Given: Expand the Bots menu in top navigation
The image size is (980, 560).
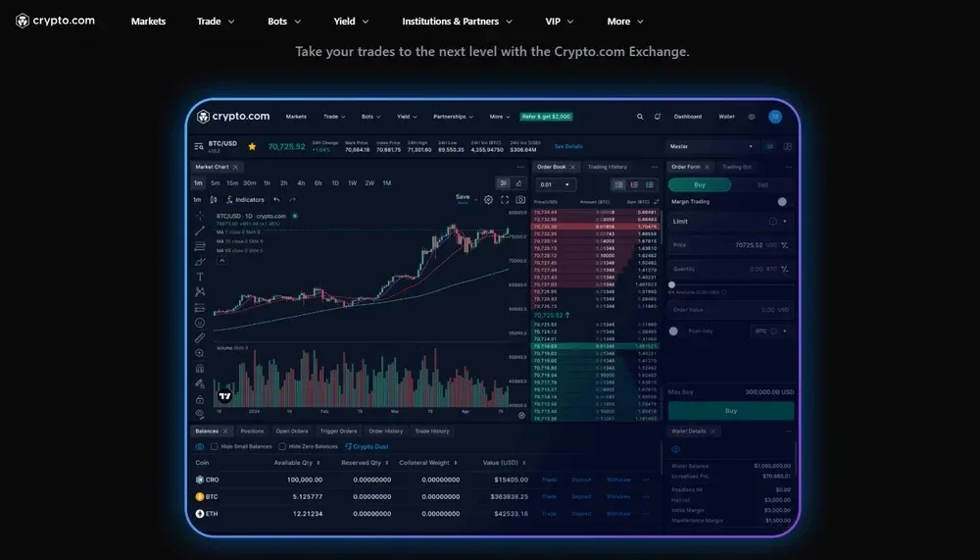Looking at the screenshot, I should [x=284, y=22].
